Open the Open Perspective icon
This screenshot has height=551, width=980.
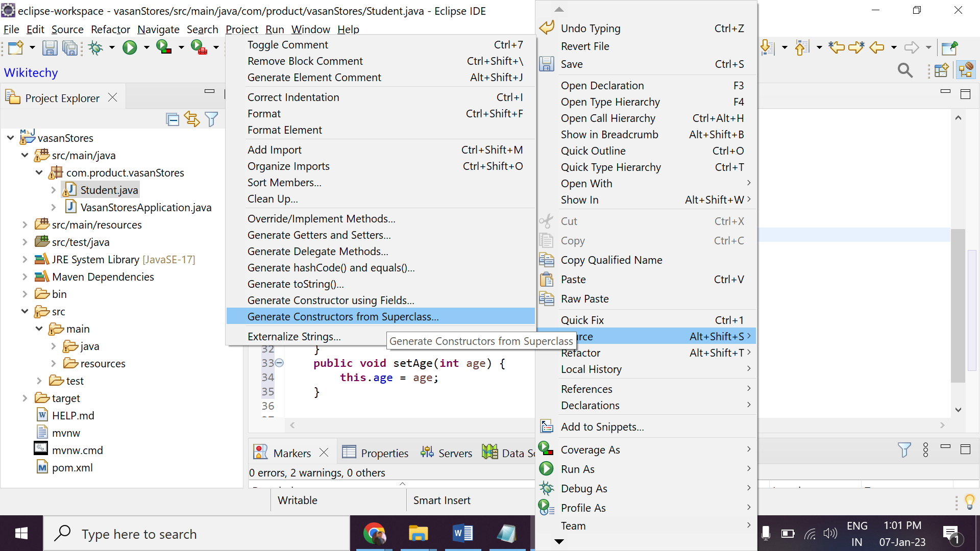941,70
